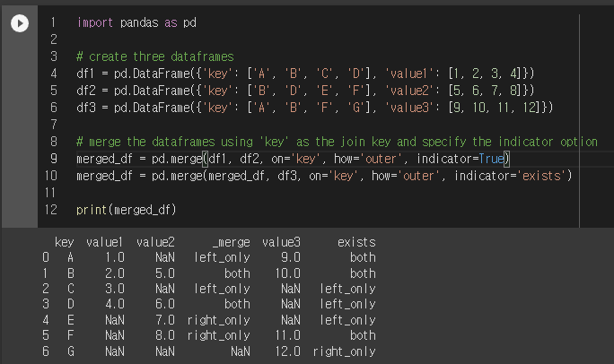Click line number 7 in gutter
Viewport: 614px width, 364px height.
(53, 125)
